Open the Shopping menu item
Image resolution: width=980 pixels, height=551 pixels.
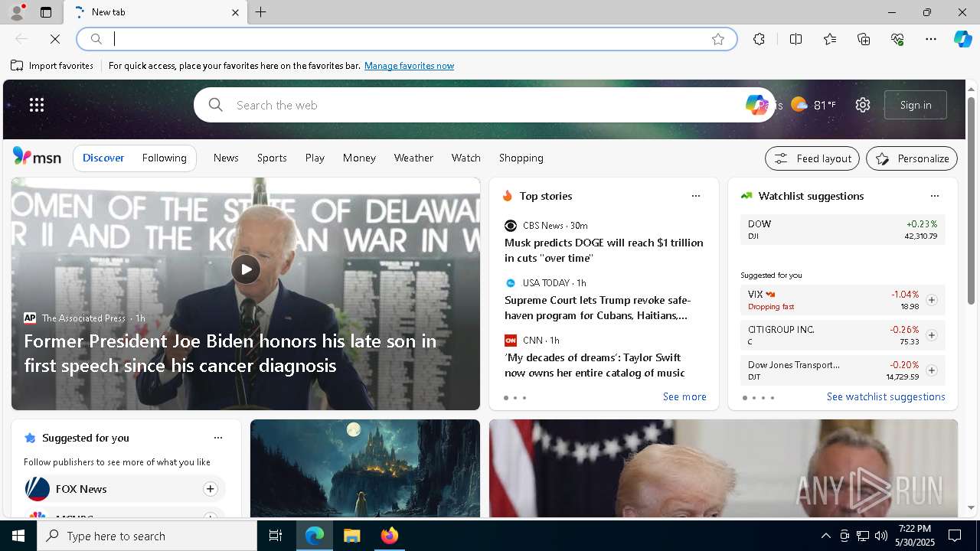[x=521, y=158]
